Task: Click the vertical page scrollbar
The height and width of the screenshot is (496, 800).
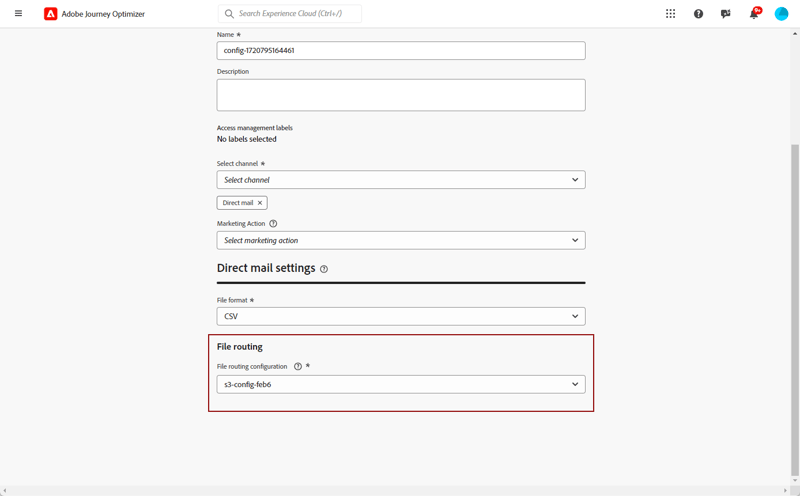Action: coord(795,310)
